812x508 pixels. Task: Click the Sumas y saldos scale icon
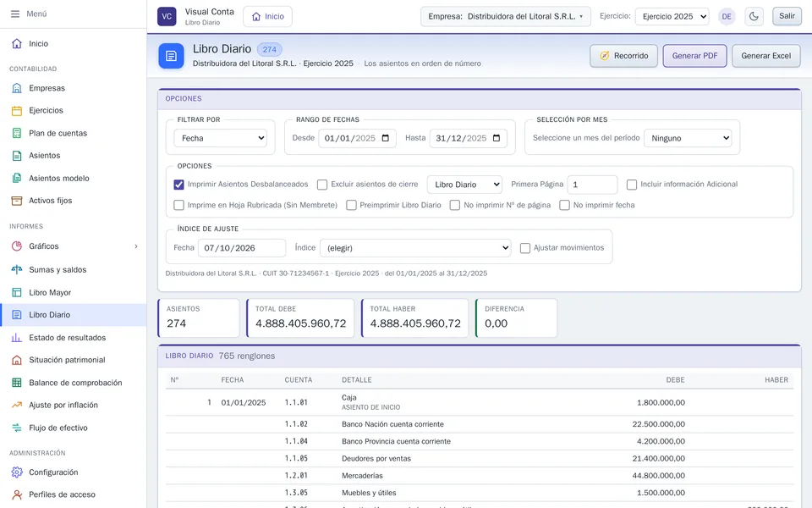point(17,269)
